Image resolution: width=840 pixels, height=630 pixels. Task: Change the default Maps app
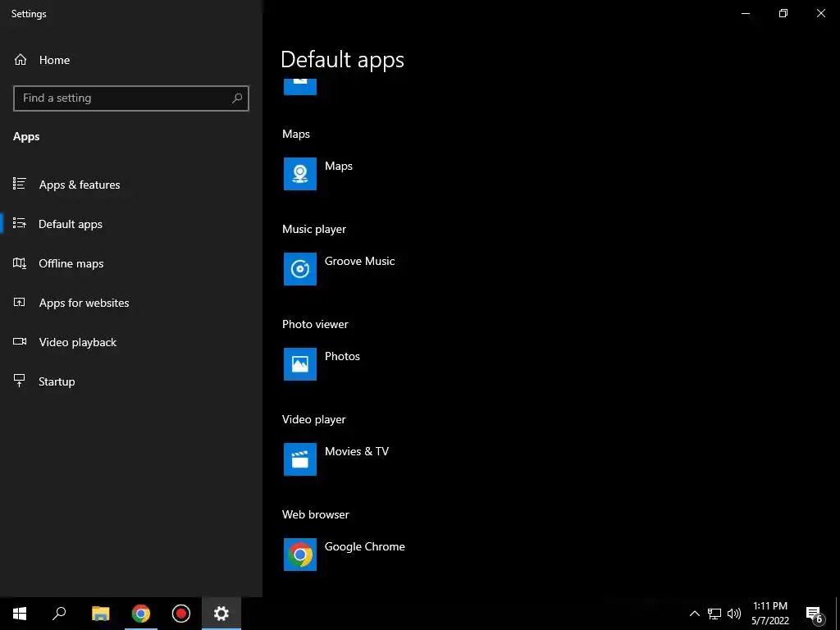[x=339, y=166]
